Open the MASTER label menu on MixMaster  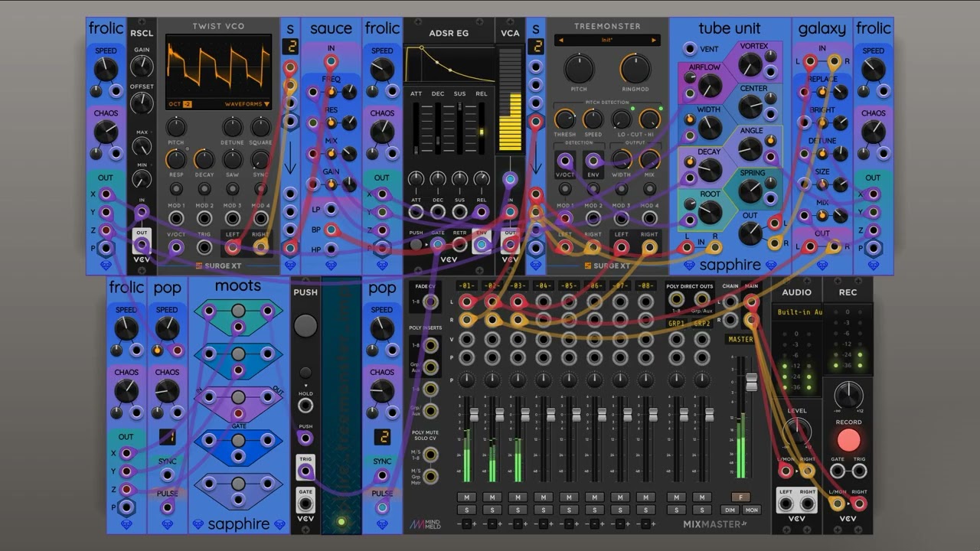[740, 339]
